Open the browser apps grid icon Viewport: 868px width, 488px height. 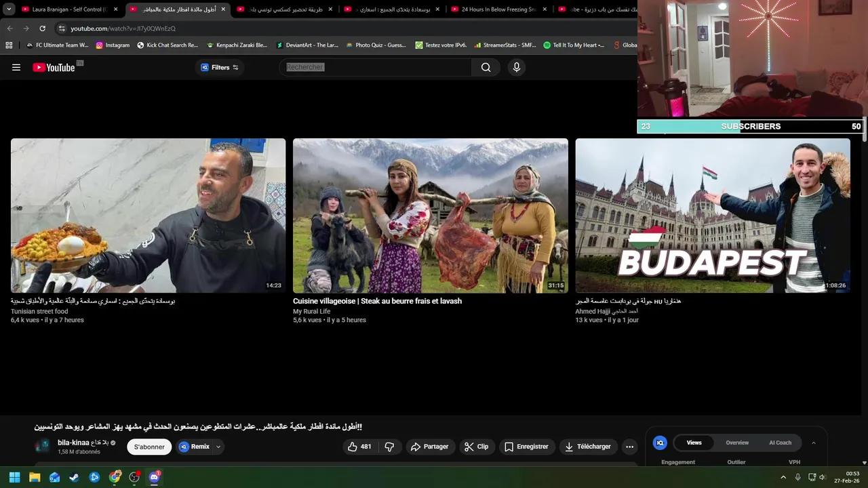point(9,45)
